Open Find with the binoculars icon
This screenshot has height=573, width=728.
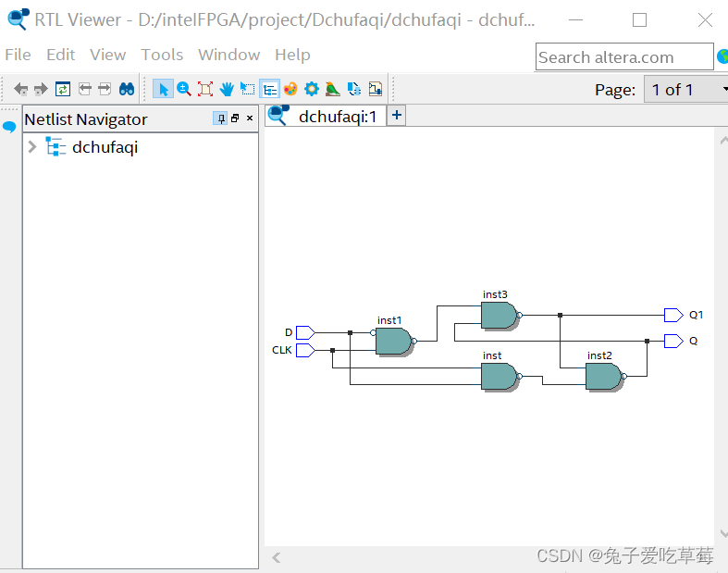(127, 89)
